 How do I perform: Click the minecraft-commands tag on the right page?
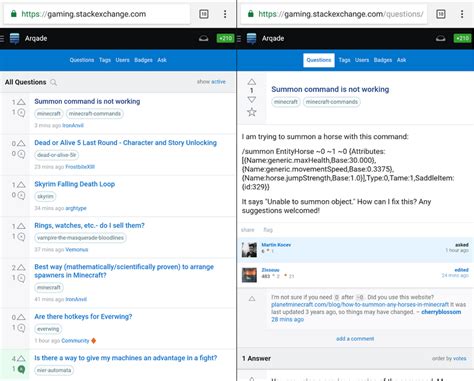coord(332,102)
